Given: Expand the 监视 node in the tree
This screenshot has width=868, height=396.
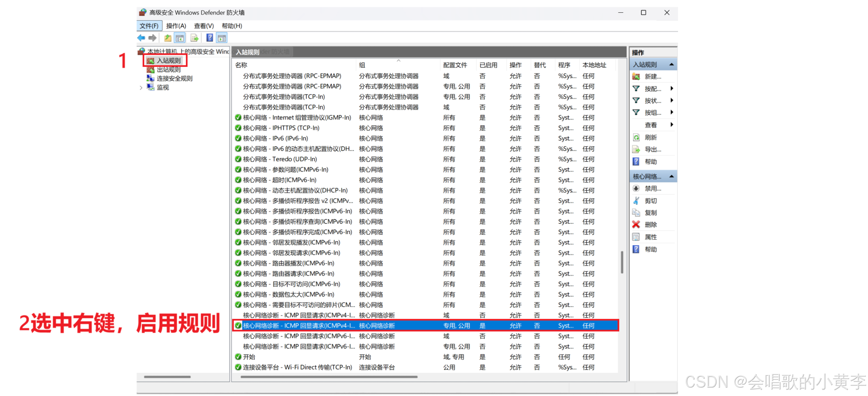Looking at the screenshot, I should tap(141, 87).
